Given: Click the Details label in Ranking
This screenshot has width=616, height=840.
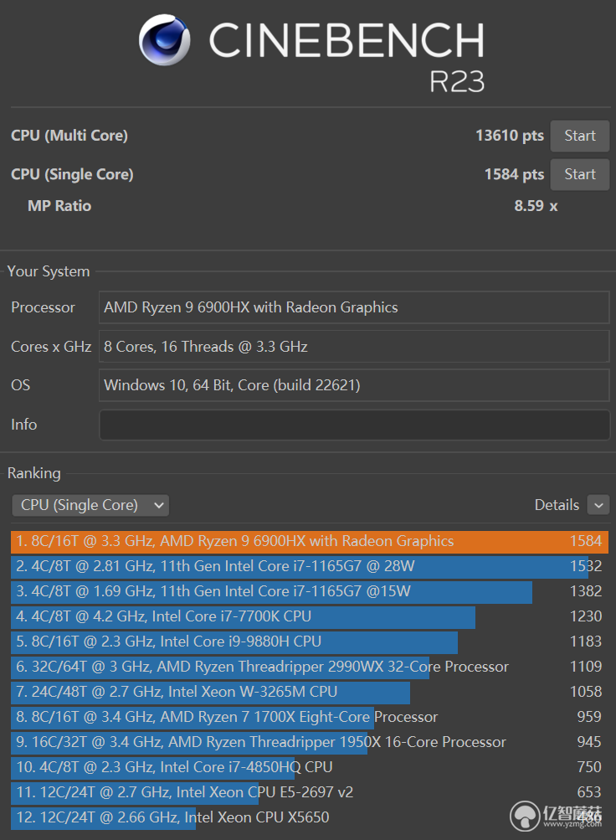Looking at the screenshot, I should [x=557, y=505].
